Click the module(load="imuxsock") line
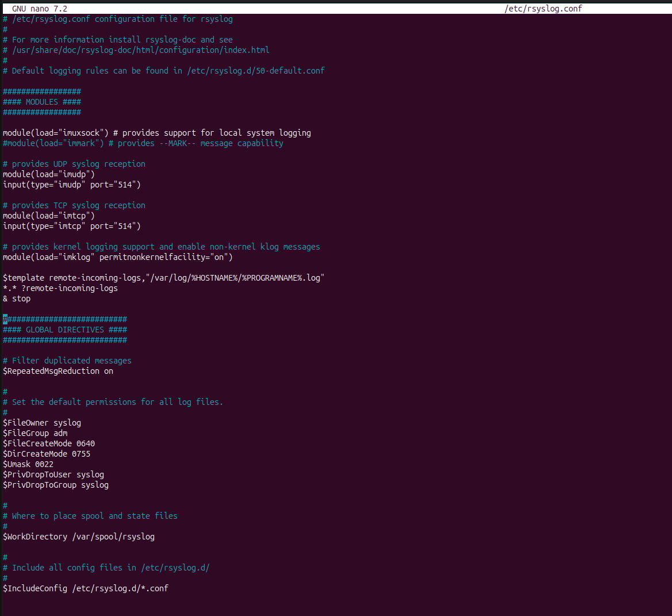The image size is (672, 616). 157,133
